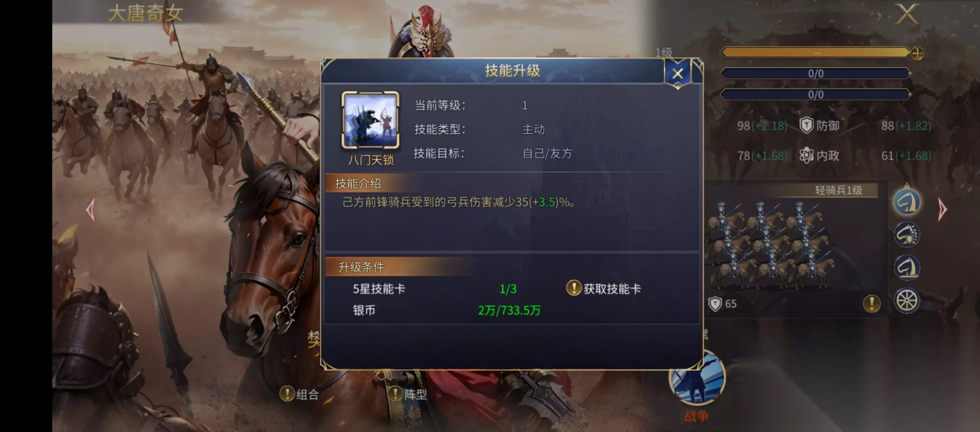The image size is (980, 432).
Task: Click the shield icon beside 65
Action: pyautogui.click(x=715, y=304)
